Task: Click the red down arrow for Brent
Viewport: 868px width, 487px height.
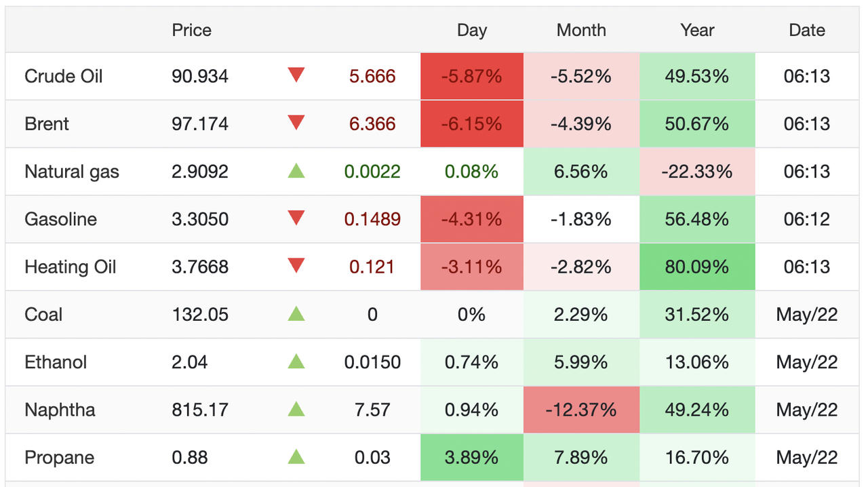Action: (x=296, y=123)
